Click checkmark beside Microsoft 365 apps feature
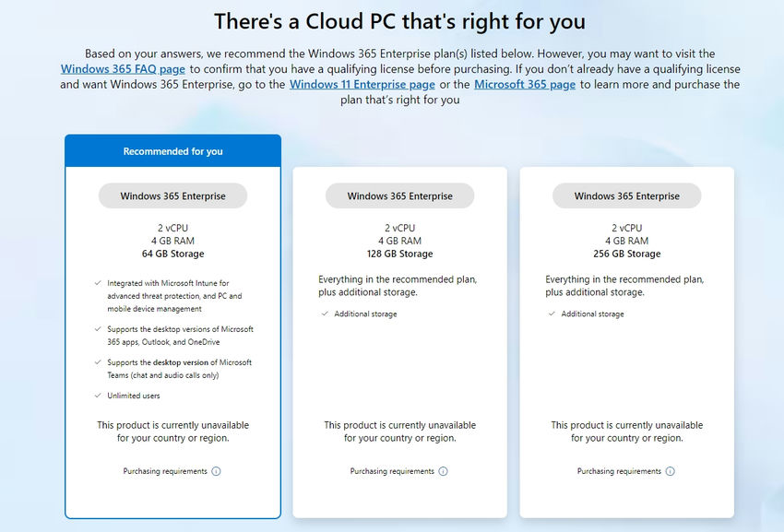Viewport: 784px width, 532px height. coord(98,329)
